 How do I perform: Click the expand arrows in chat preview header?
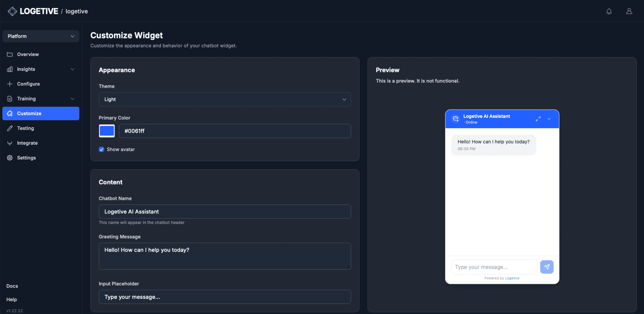538,119
